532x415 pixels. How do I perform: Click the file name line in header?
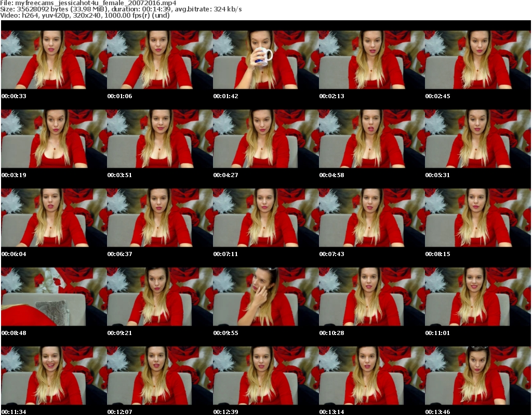coord(88,3)
